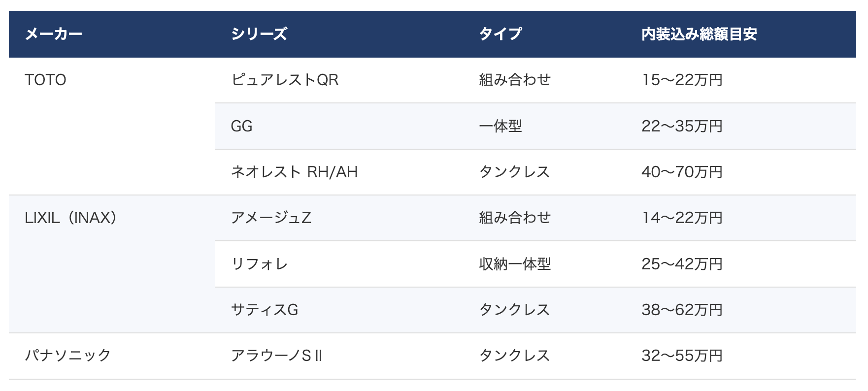Image resolution: width=868 pixels, height=391 pixels.
Task: Click the 38〜62万円 price cell
Action: click(682, 310)
